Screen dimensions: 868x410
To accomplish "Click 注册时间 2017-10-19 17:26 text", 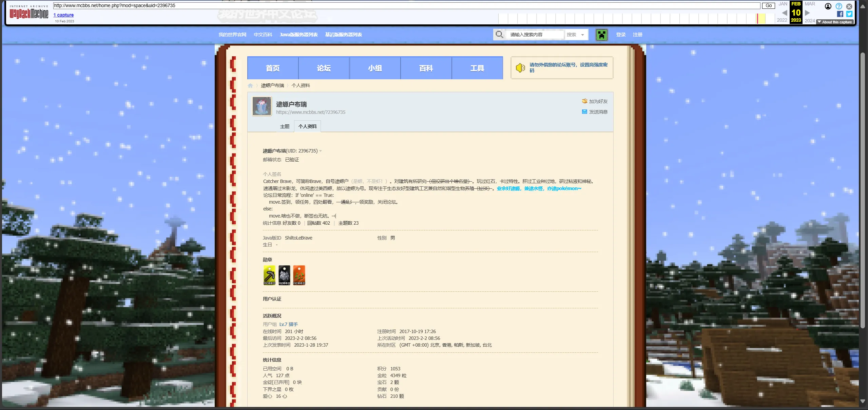I will point(406,331).
